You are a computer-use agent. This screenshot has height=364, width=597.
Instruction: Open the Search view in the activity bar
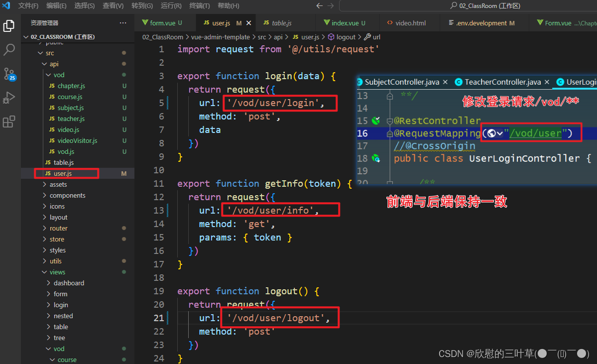pos(9,49)
